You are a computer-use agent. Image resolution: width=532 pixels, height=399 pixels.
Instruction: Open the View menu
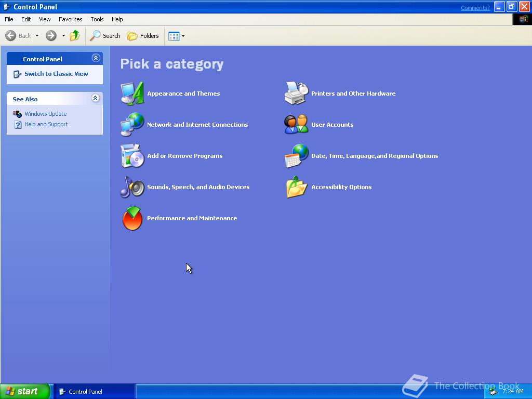pyautogui.click(x=45, y=19)
